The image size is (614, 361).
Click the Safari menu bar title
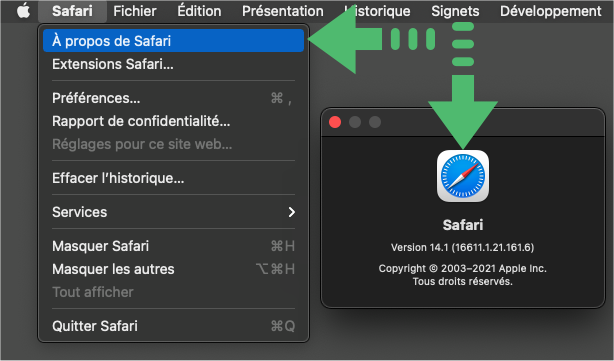pos(72,11)
